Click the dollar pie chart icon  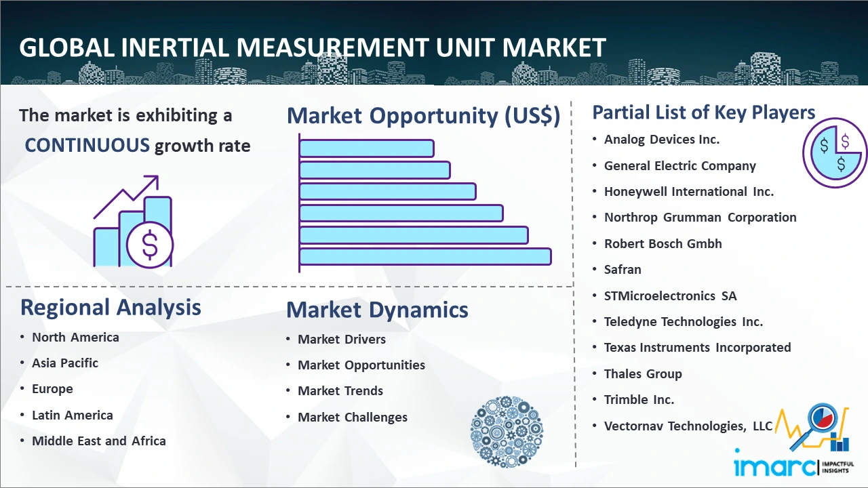tap(833, 153)
